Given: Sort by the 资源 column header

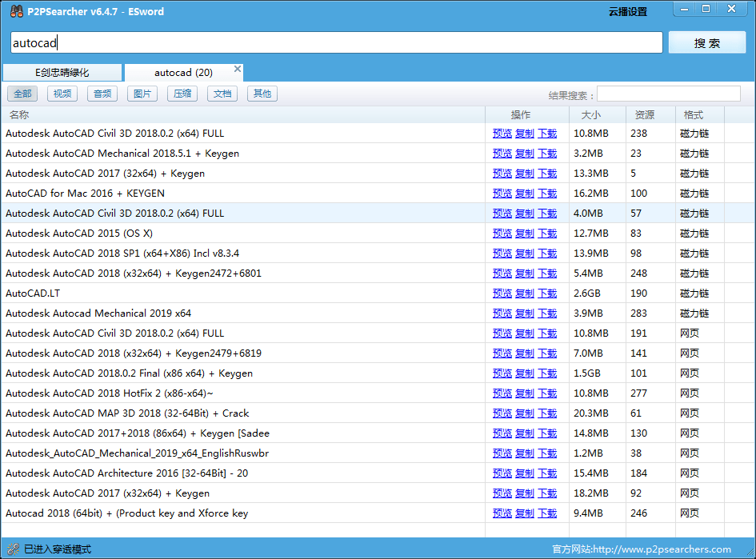Looking at the screenshot, I should [x=651, y=114].
